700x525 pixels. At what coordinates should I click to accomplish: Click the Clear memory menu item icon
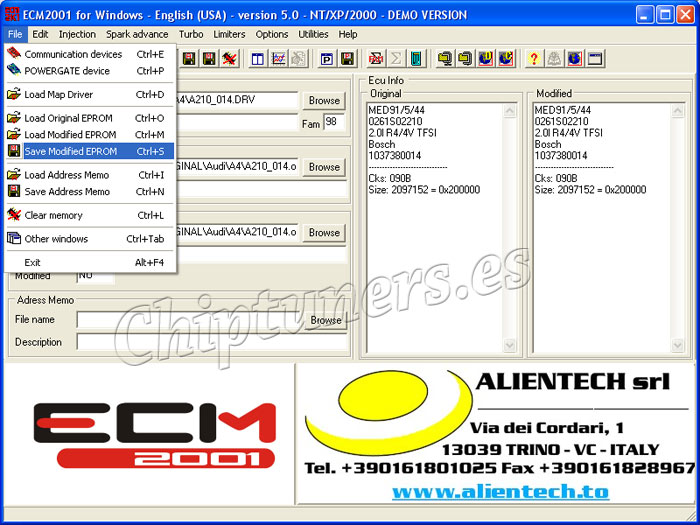(14, 215)
